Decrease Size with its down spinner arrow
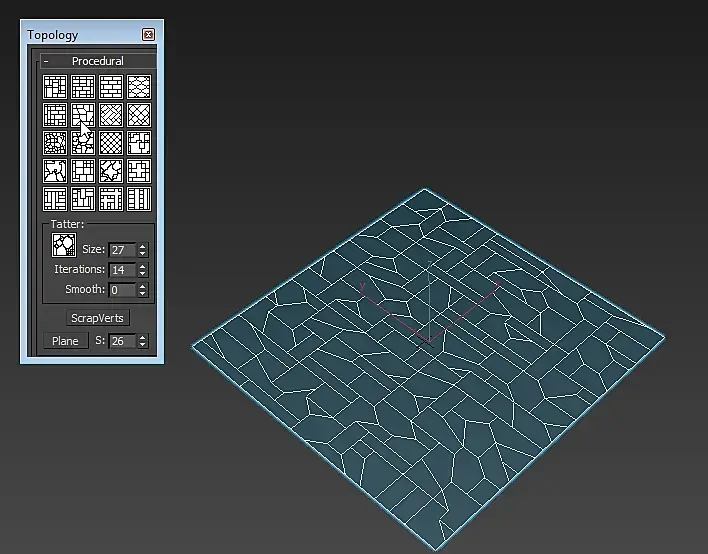 143,254
